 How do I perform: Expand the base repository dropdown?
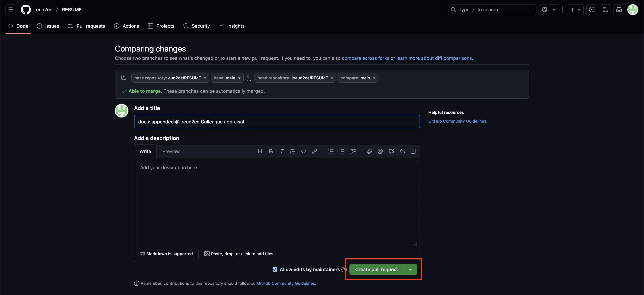pos(170,78)
